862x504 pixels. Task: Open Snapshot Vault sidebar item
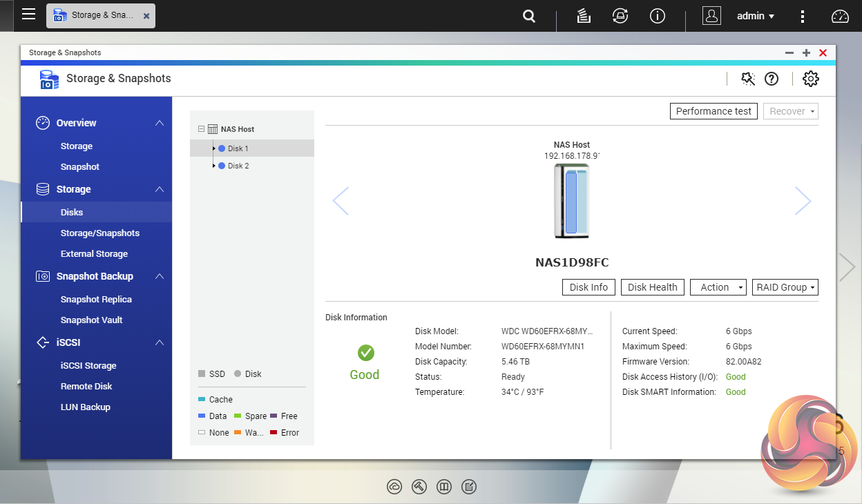(x=92, y=320)
